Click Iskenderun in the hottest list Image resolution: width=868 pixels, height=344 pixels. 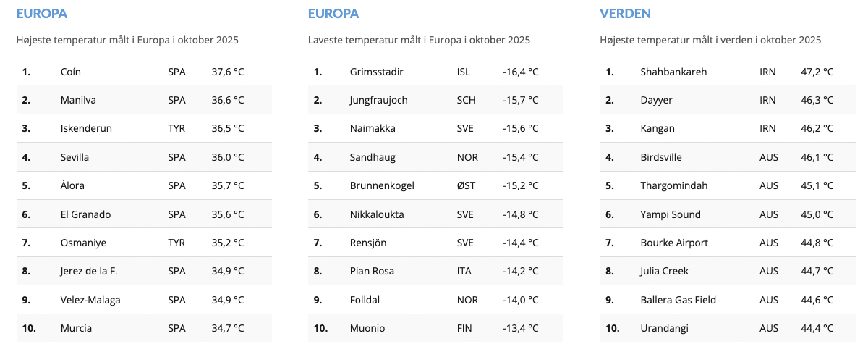(x=86, y=128)
